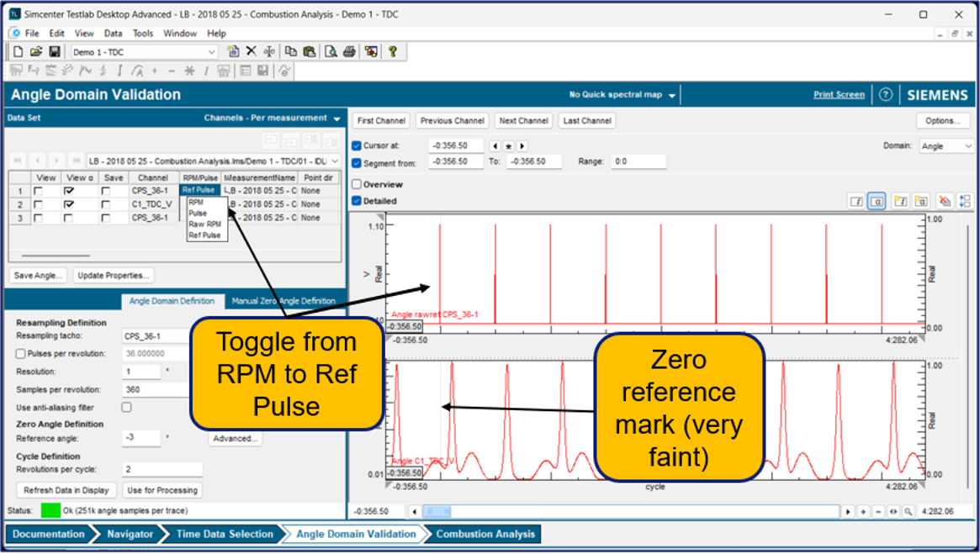Click the pinned angle display icon
This screenshot has height=554, width=980.
(x=920, y=201)
